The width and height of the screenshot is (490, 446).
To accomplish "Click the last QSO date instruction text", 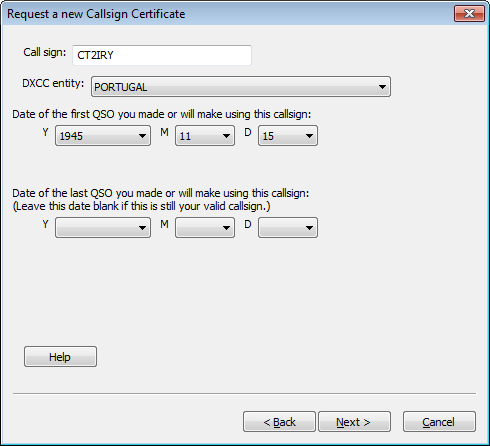I will click(x=161, y=193).
